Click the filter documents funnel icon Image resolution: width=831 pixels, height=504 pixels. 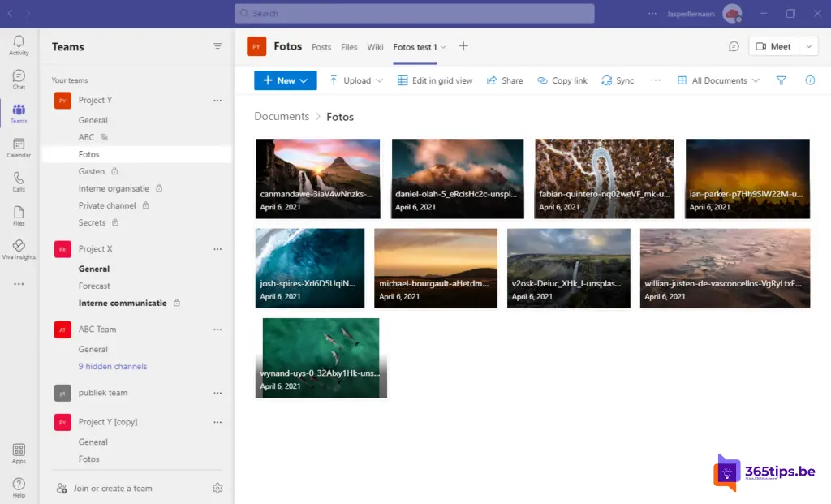pos(781,80)
